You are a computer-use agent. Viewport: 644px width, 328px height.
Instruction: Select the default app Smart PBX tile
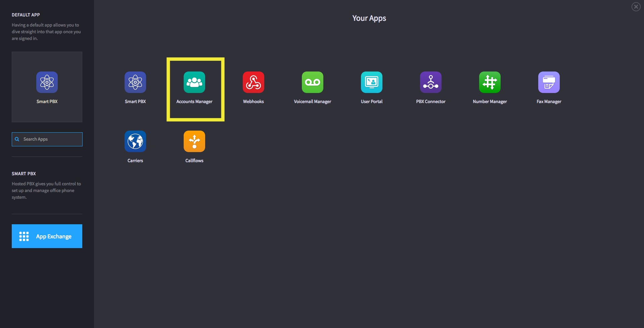pyautogui.click(x=47, y=87)
